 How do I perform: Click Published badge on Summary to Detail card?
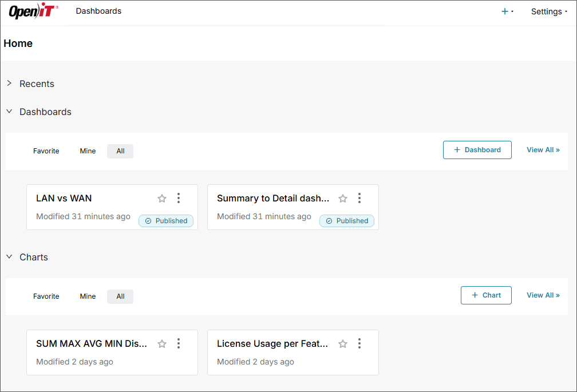pyautogui.click(x=347, y=221)
